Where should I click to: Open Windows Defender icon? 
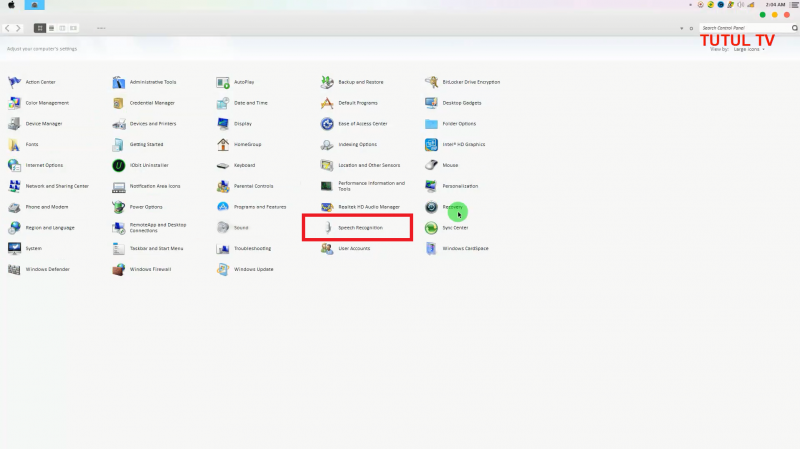(x=14, y=269)
